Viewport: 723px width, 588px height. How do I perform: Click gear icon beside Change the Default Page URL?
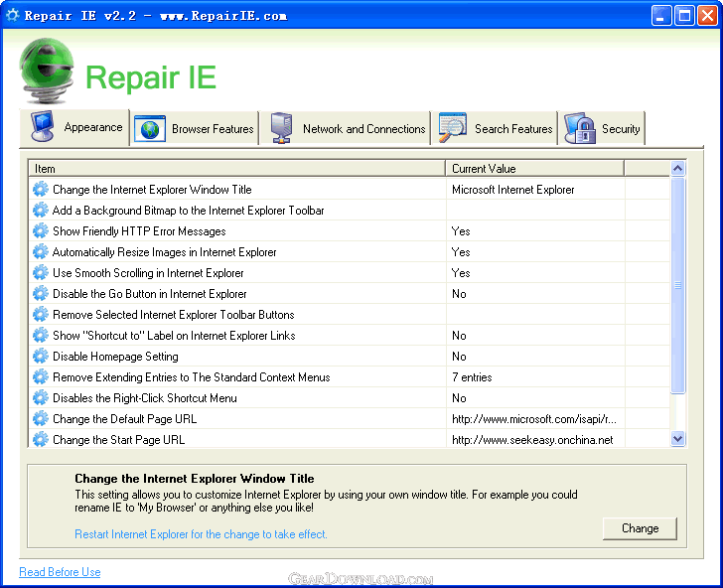tap(41, 418)
